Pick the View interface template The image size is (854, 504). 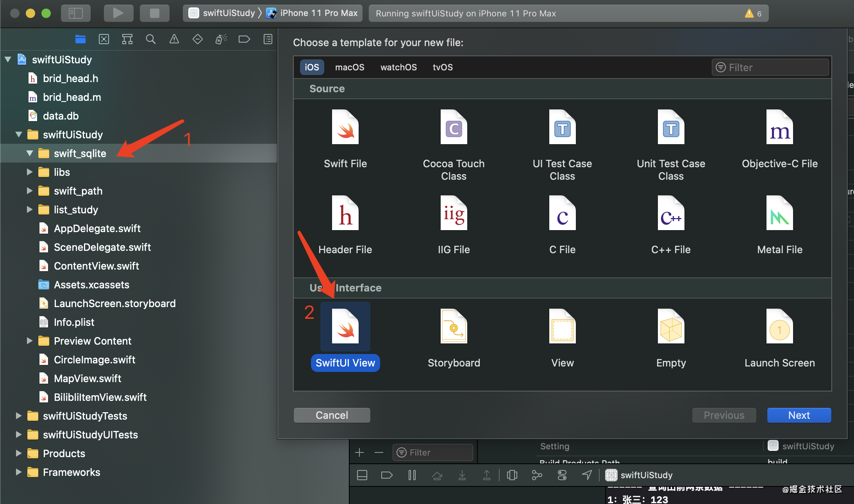562,339
